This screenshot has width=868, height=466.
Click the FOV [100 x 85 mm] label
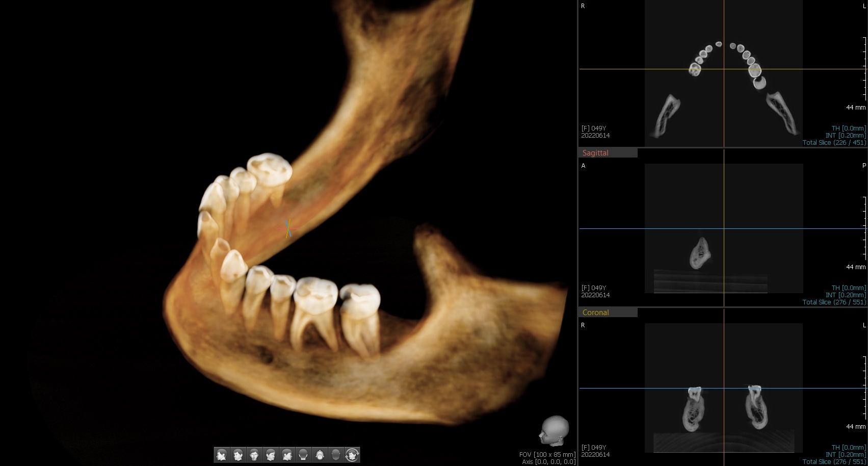click(547, 454)
